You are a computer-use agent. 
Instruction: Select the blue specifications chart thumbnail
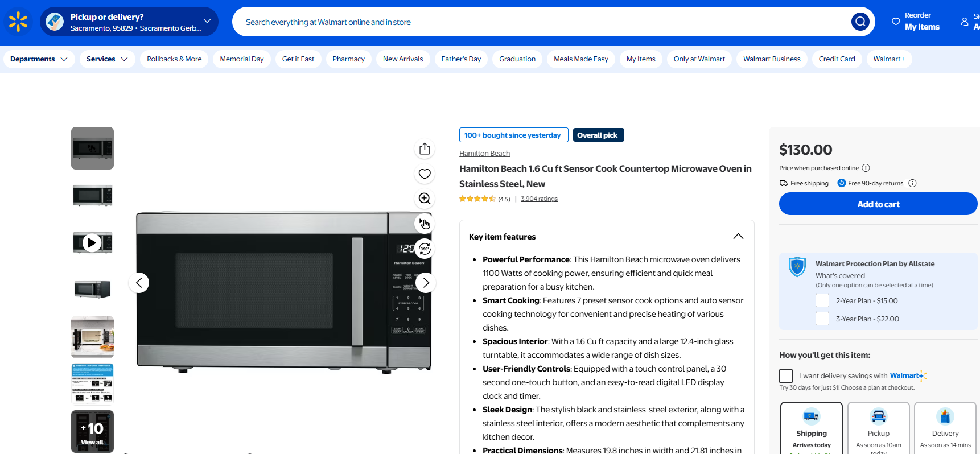[92, 384]
